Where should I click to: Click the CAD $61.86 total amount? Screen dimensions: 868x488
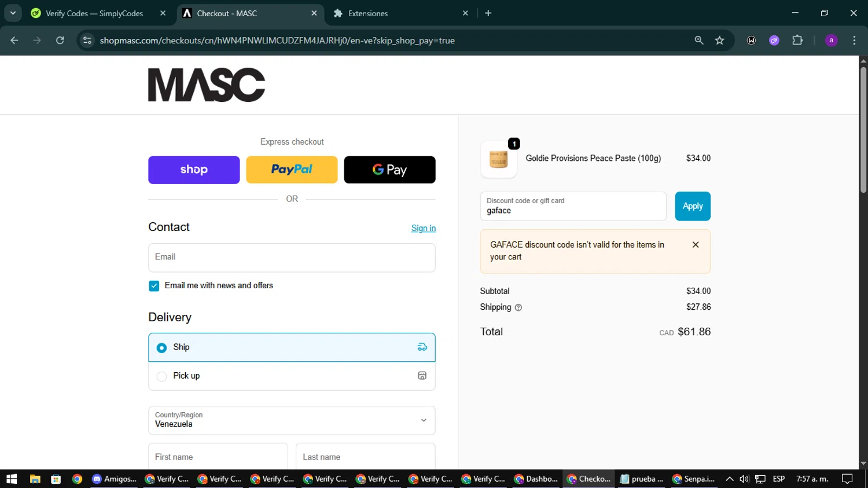point(685,332)
